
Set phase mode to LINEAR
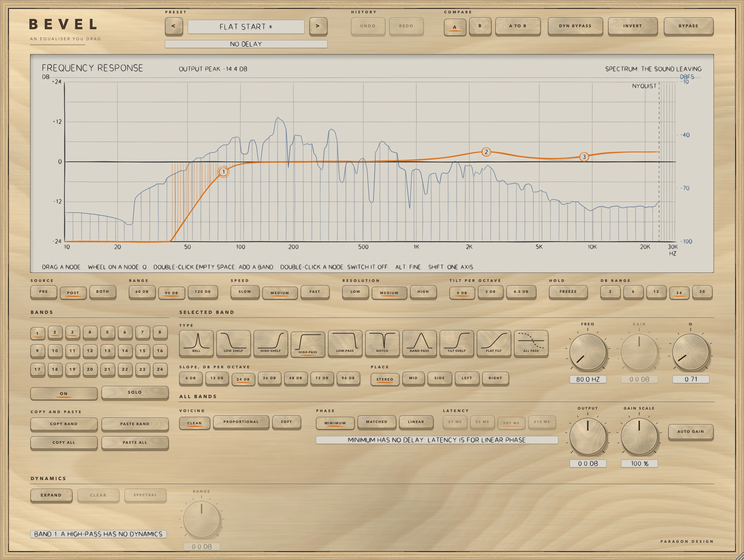[x=416, y=422]
